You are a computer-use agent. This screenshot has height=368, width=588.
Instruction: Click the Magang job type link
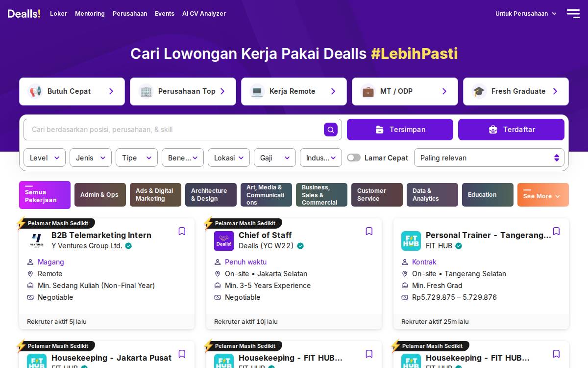coord(51,262)
